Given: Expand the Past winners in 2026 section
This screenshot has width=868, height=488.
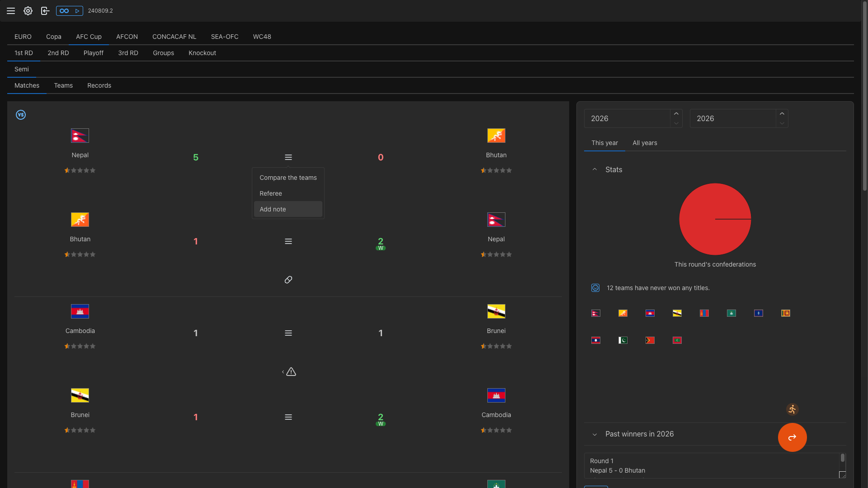Looking at the screenshot, I should (715, 434).
